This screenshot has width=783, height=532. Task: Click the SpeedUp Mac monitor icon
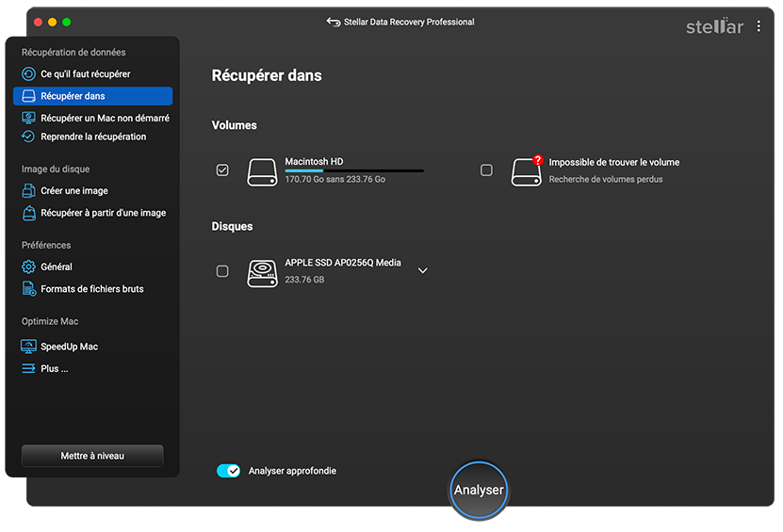(x=28, y=347)
